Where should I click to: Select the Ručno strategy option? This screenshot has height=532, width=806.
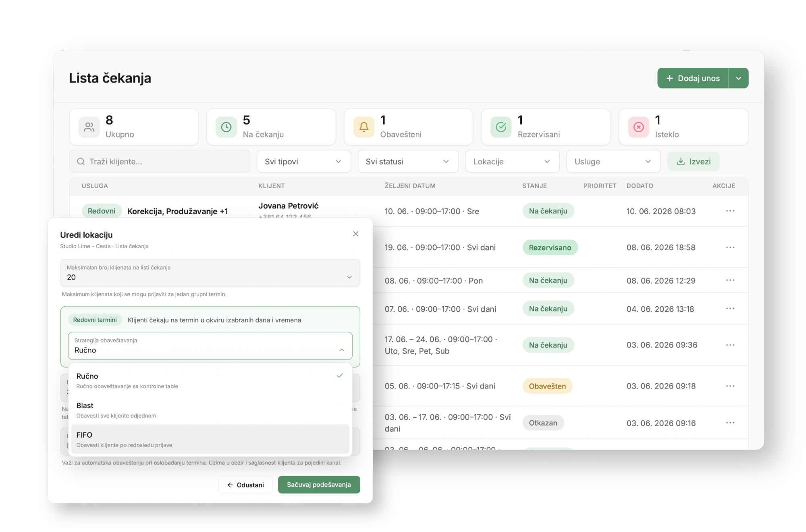click(x=210, y=380)
